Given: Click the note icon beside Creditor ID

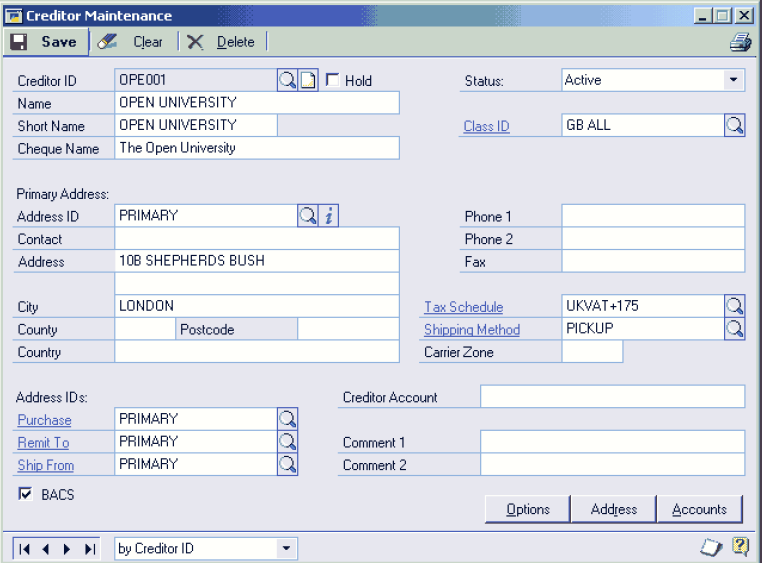Looking at the screenshot, I should click(x=308, y=80).
